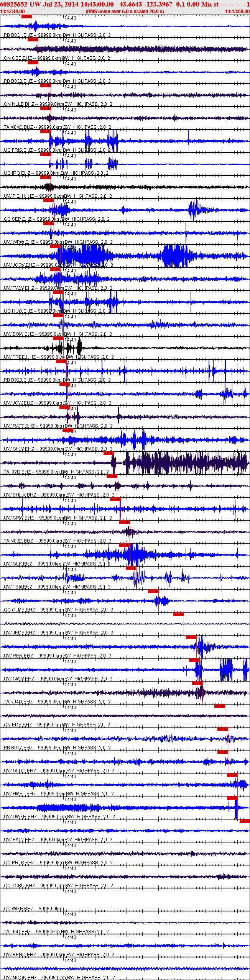
Task: Select the UO HUO EHZ station label
Action: 58,311
